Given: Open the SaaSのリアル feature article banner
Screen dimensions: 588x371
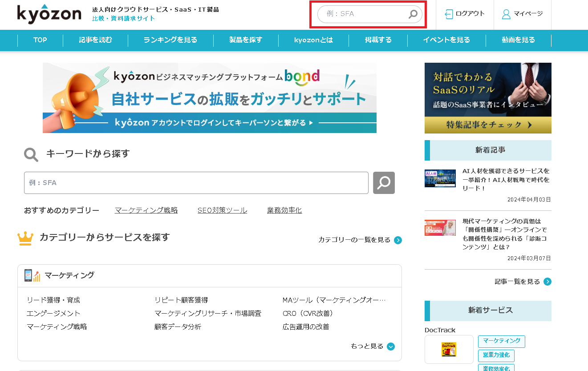Looking at the screenshot, I should (x=488, y=98).
